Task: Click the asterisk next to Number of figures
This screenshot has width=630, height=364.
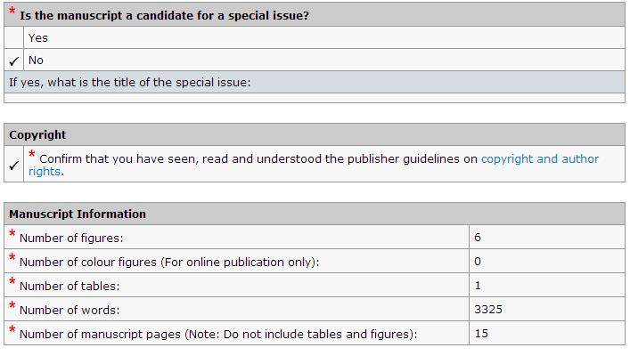Action: pyautogui.click(x=12, y=234)
